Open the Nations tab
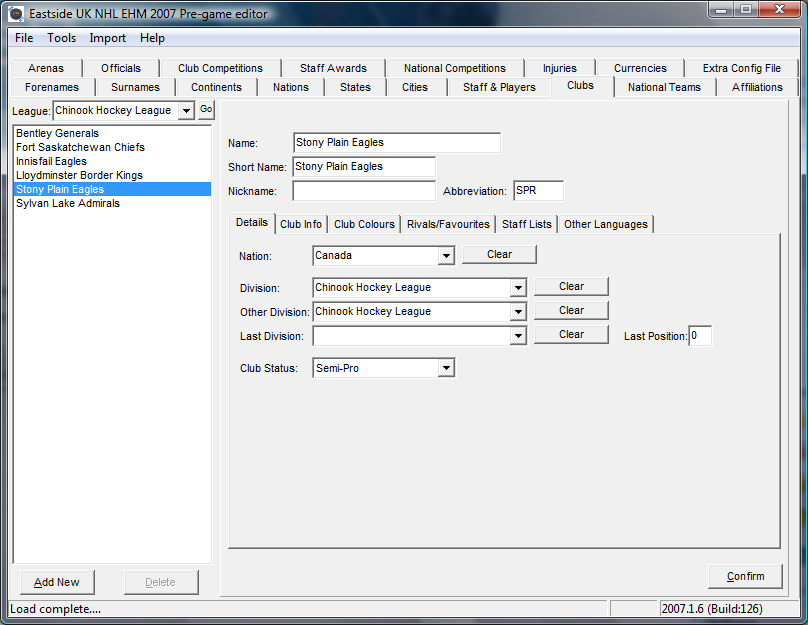 pyautogui.click(x=291, y=87)
